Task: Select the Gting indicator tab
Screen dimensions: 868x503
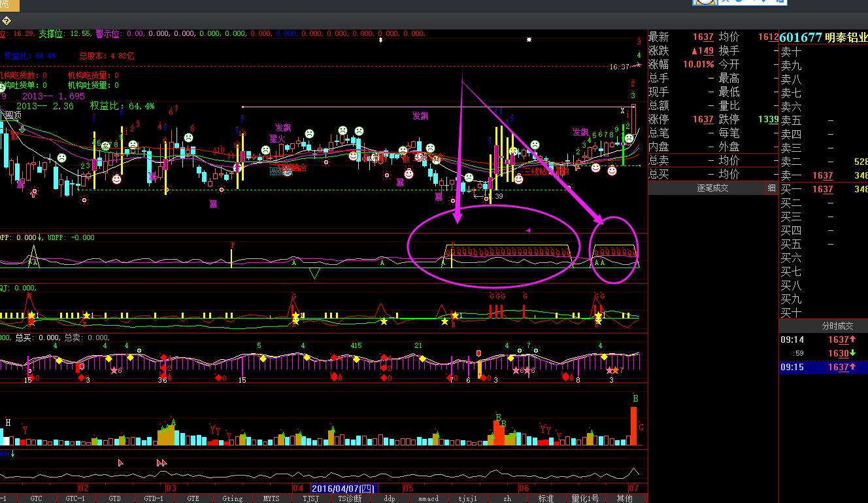Action: click(x=232, y=498)
